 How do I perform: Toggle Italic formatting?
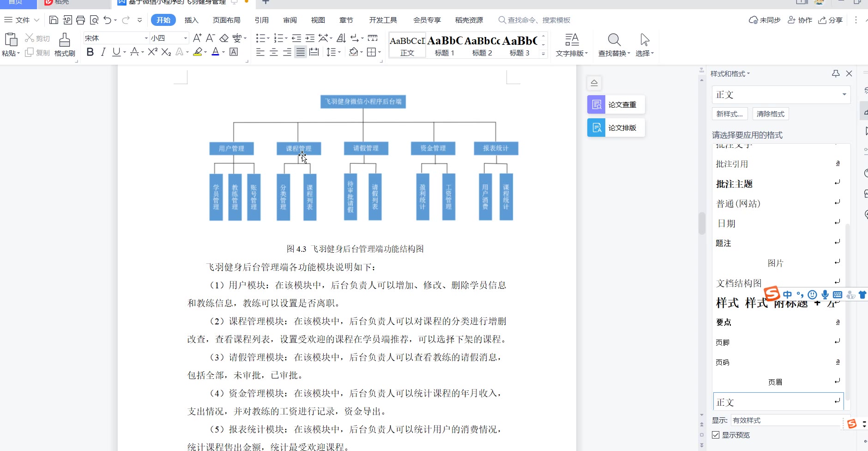[103, 52]
